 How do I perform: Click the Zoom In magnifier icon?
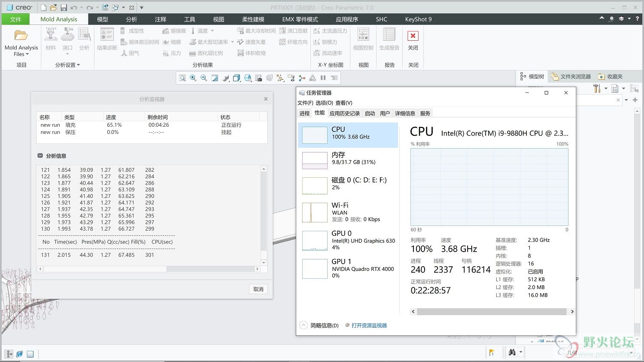[193, 78]
